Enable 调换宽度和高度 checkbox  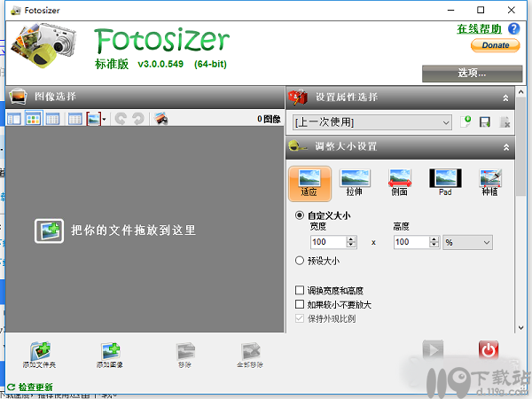(x=300, y=290)
